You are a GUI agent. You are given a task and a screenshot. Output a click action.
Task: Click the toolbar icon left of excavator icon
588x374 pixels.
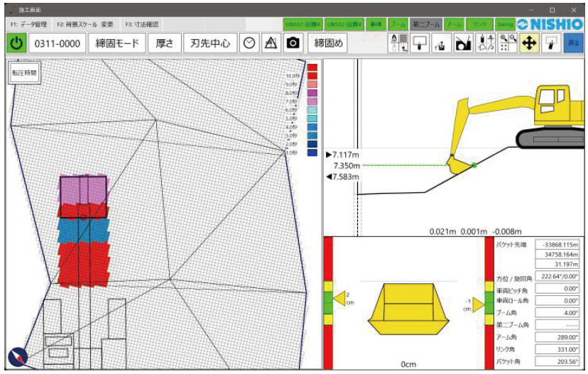pyautogui.click(x=442, y=43)
